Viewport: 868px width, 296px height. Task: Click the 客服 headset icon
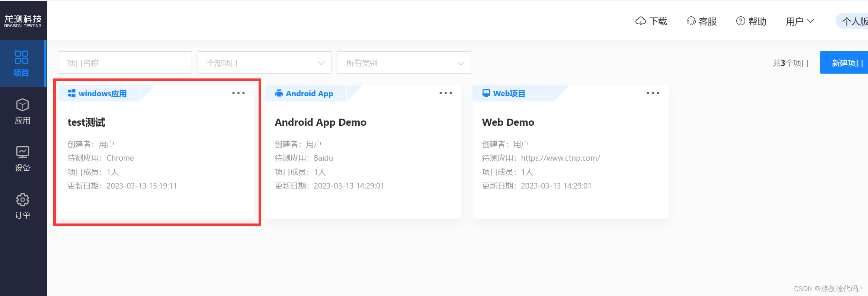[x=691, y=21]
